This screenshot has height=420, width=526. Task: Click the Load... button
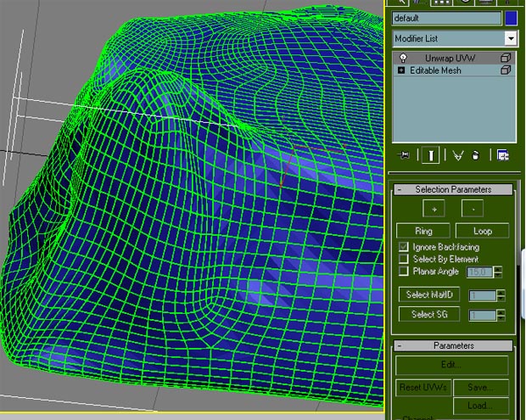pyautogui.click(x=481, y=406)
